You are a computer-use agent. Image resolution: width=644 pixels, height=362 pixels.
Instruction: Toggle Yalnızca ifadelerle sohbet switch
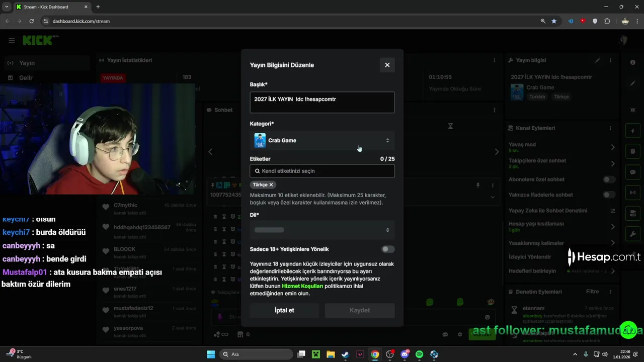(609, 195)
